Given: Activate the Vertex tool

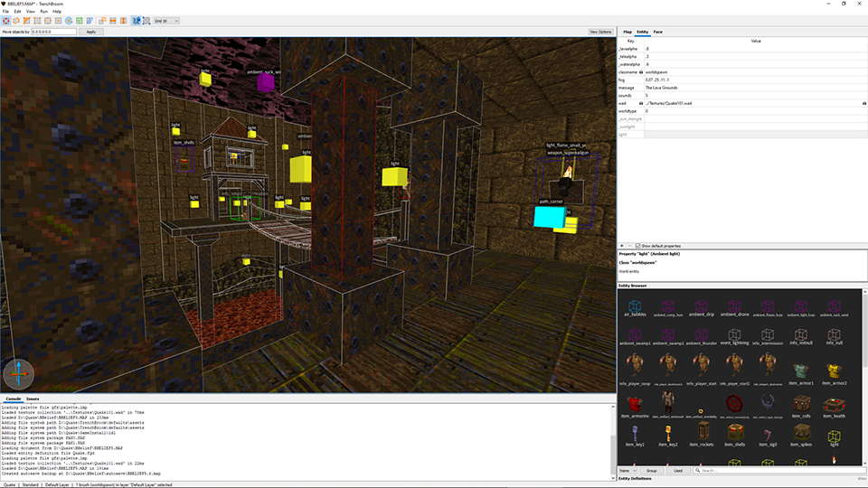Looking at the screenshot, I should [x=37, y=21].
